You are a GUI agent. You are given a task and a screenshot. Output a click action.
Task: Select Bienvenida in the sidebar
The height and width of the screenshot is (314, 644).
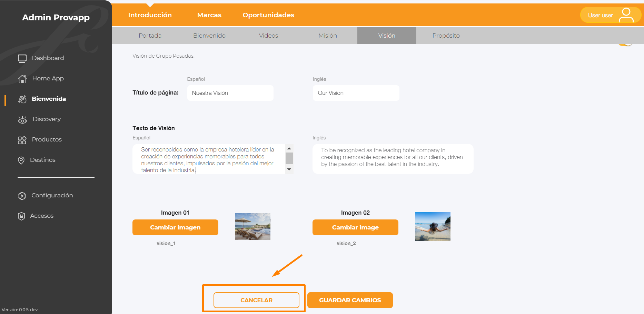click(49, 99)
